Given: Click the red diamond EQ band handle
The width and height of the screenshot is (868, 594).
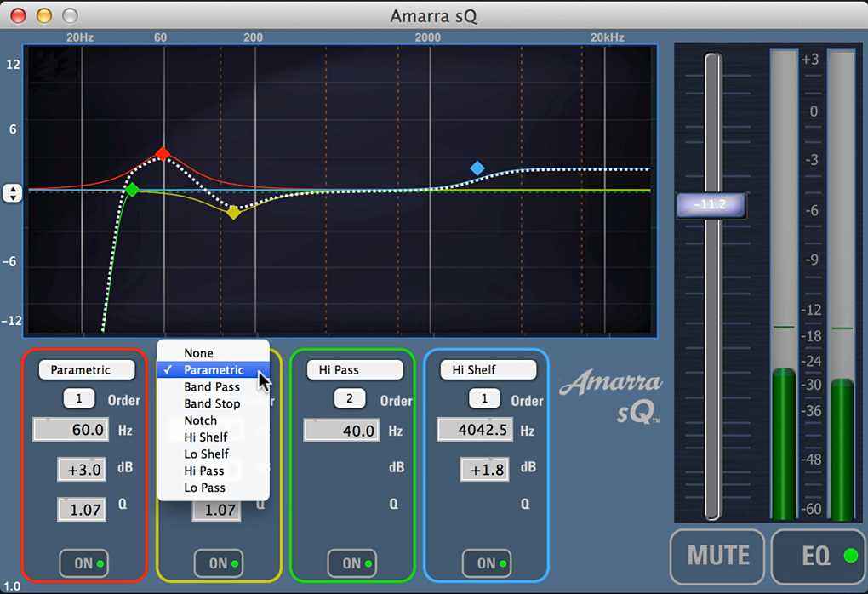Looking at the screenshot, I should pos(162,154).
